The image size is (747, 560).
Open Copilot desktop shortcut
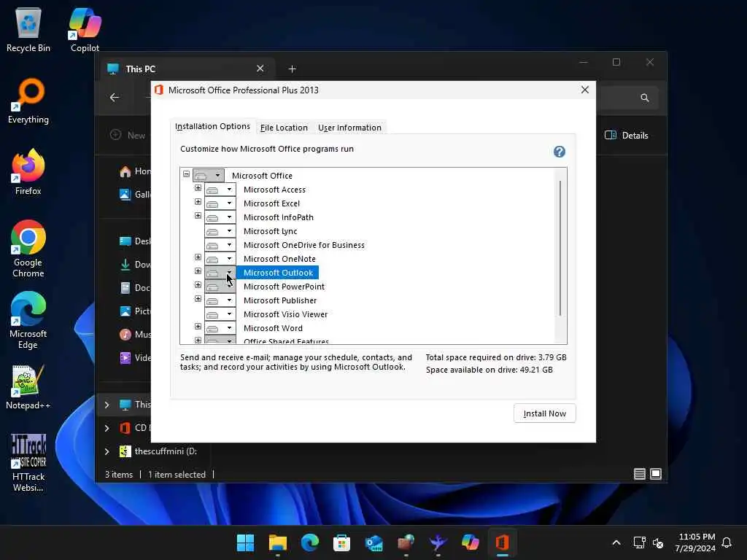tap(85, 29)
